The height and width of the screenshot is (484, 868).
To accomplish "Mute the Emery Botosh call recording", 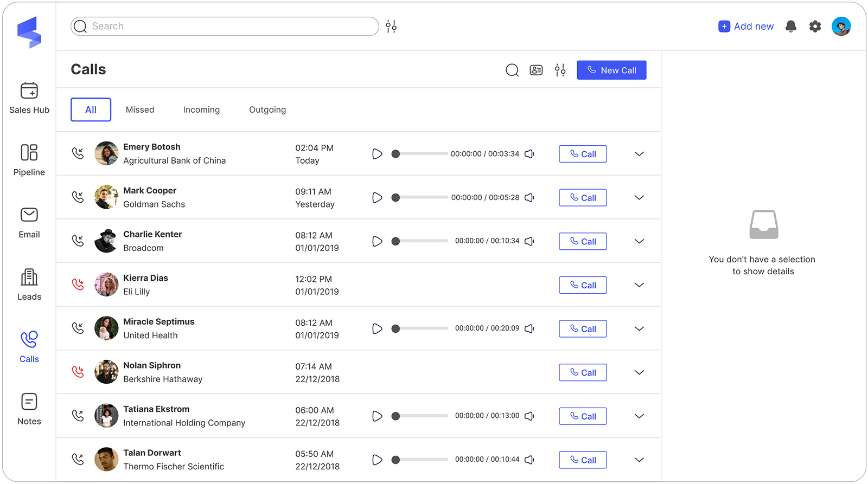I will (x=529, y=154).
